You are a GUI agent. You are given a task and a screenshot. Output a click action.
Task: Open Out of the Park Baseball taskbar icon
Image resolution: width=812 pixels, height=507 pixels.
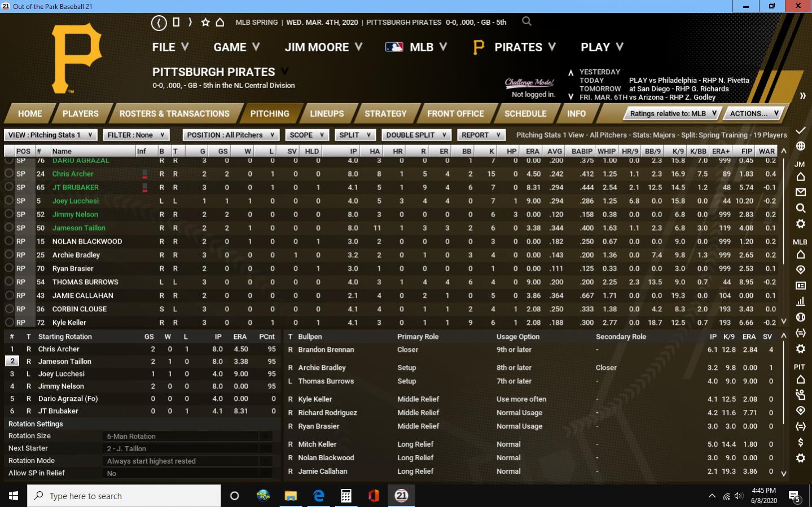click(401, 496)
